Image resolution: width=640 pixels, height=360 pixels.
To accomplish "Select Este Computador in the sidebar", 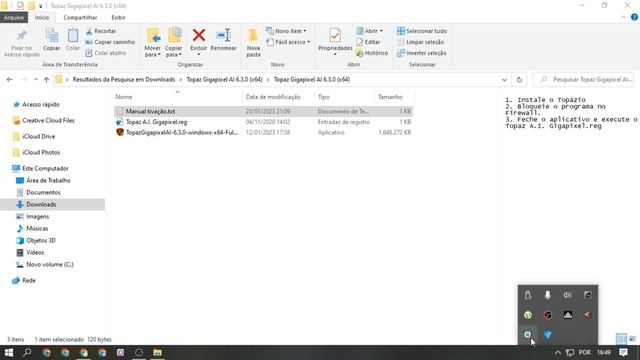I will click(x=45, y=168).
